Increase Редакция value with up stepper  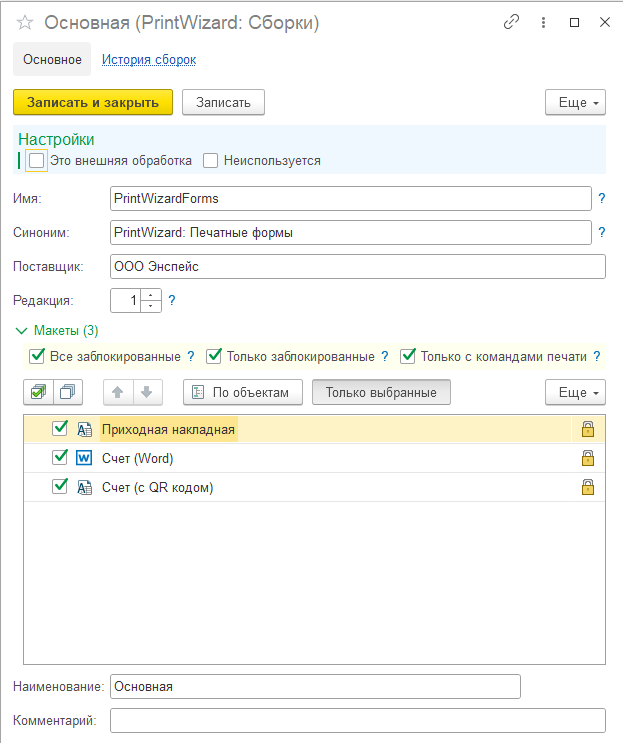[151, 295]
